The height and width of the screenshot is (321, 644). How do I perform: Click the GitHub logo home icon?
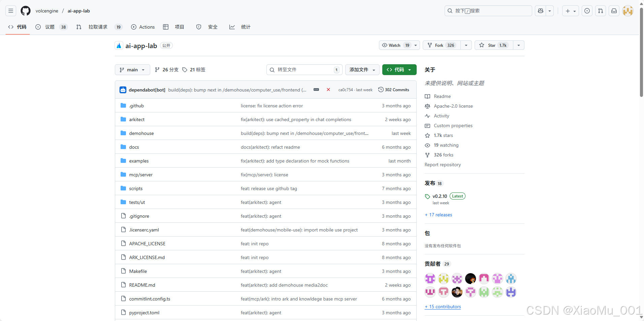click(x=26, y=11)
